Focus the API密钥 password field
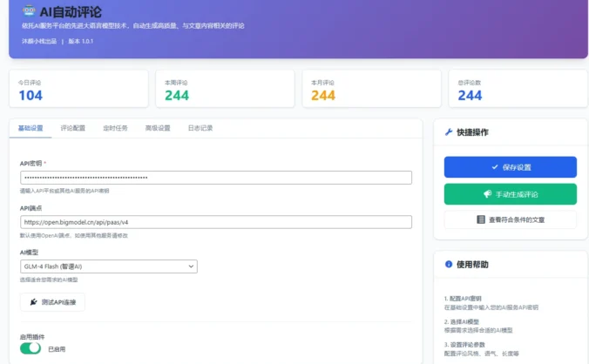The image size is (589, 364). coord(215,178)
